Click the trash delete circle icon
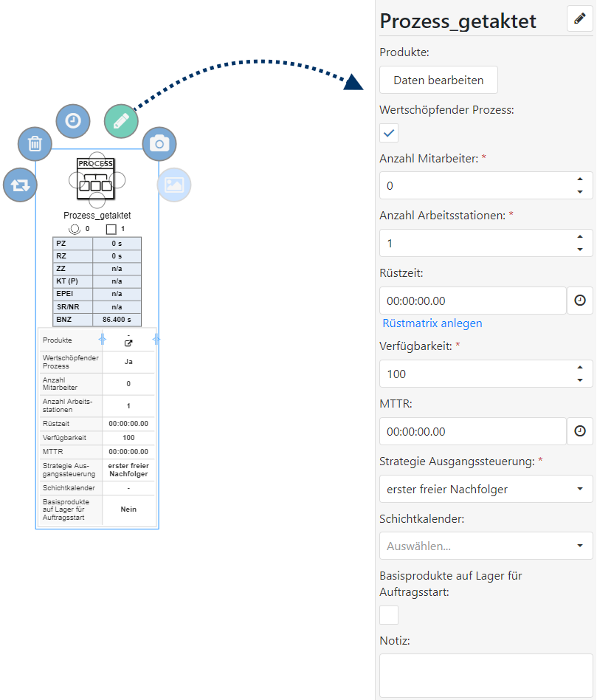Viewport: 597px width, 700px height. coord(35,144)
